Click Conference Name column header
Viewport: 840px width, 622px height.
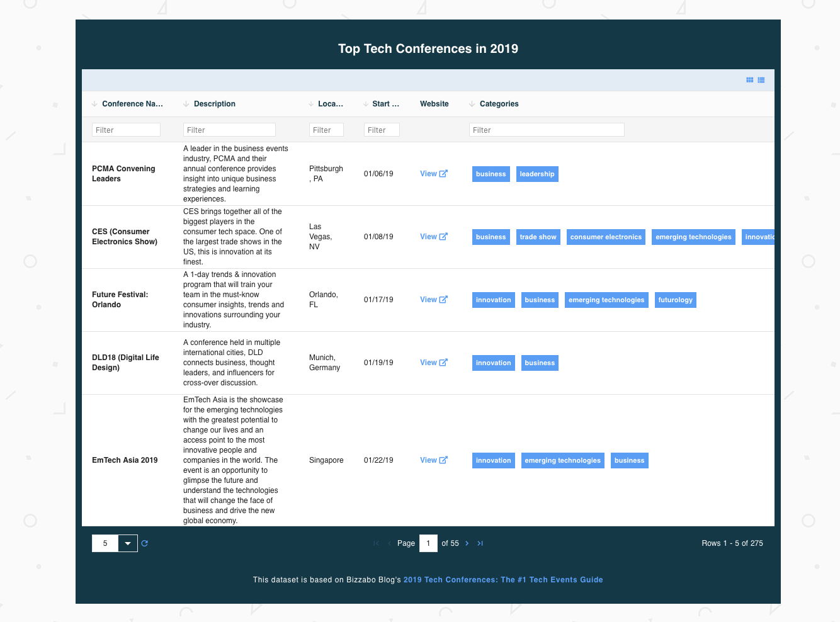132,104
